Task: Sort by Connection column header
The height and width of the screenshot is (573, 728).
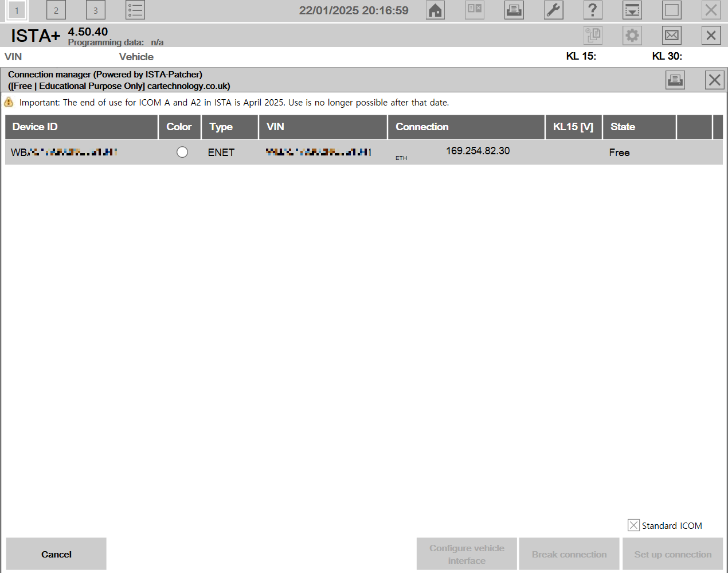Action: click(467, 127)
